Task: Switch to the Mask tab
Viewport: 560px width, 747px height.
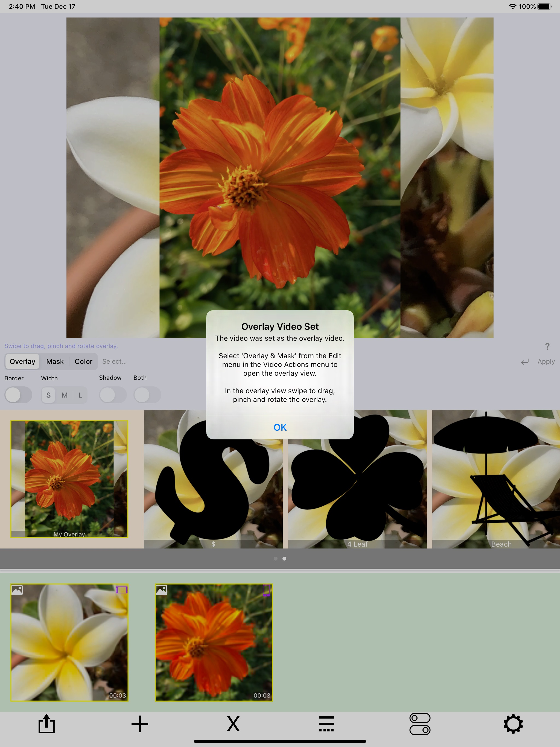Action: point(55,361)
